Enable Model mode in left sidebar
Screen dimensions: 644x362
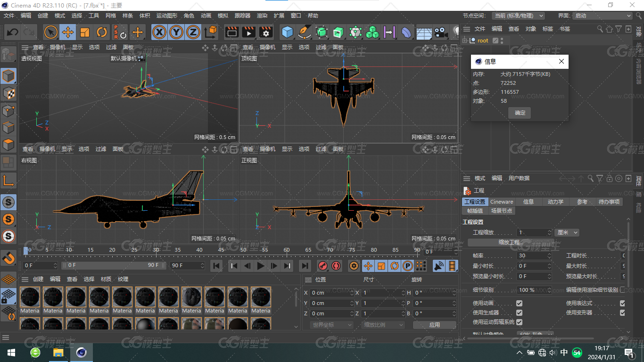click(x=8, y=75)
